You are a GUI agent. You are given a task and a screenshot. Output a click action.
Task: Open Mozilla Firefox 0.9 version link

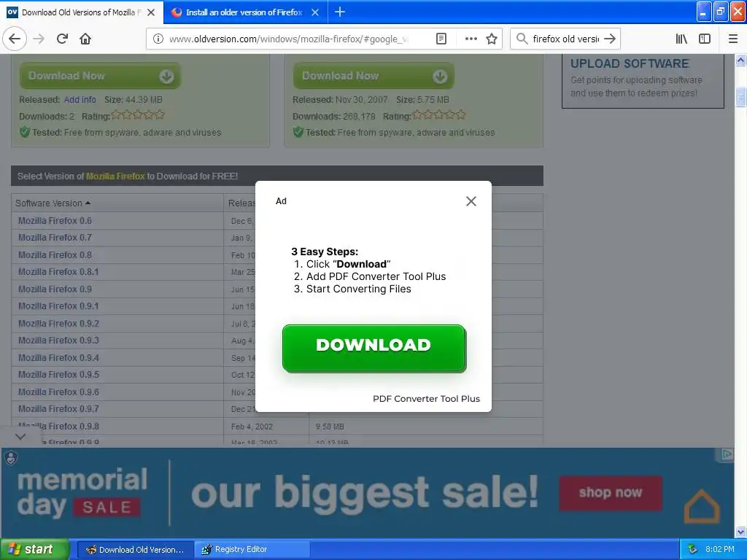pyautogui.click(x=55, y=289)
